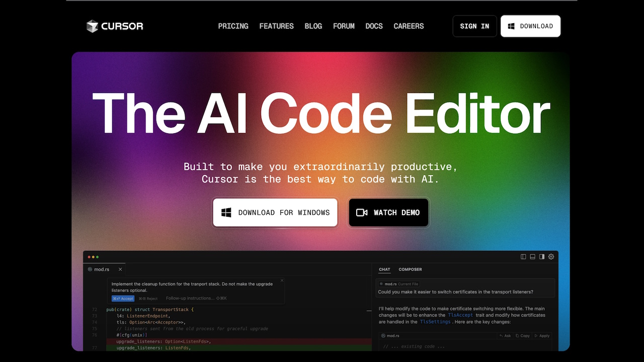Click the Rust file icon on the mod.rs tab

90,269
